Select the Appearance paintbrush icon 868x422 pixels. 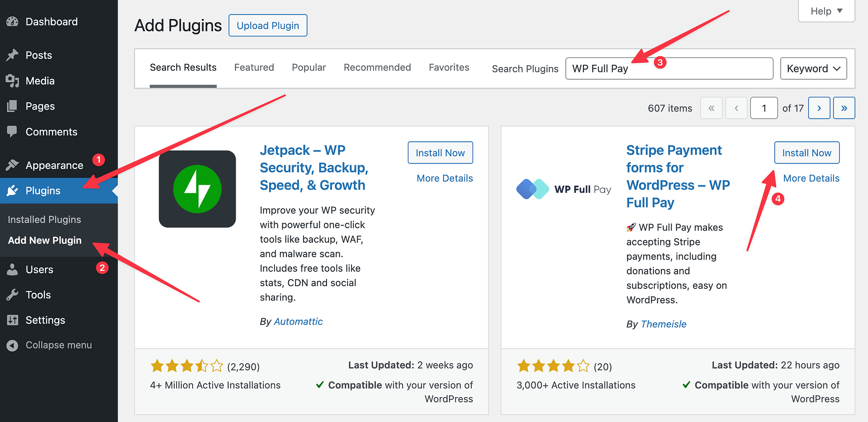[13, 165]
